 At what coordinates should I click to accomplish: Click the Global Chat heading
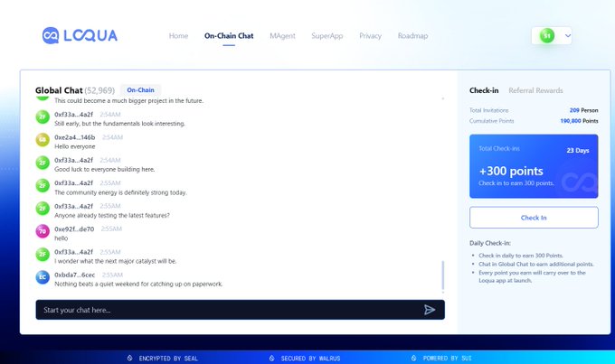click(59, 90)
